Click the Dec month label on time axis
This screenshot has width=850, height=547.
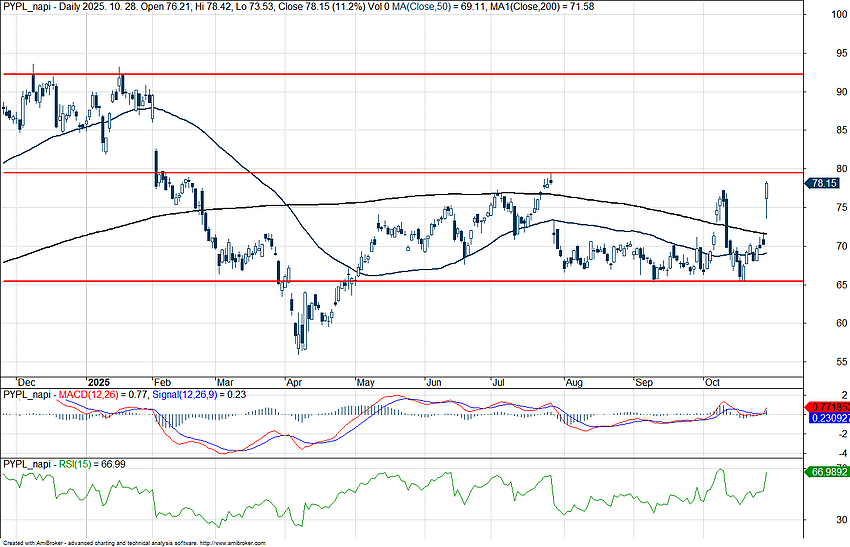point(28,382)
